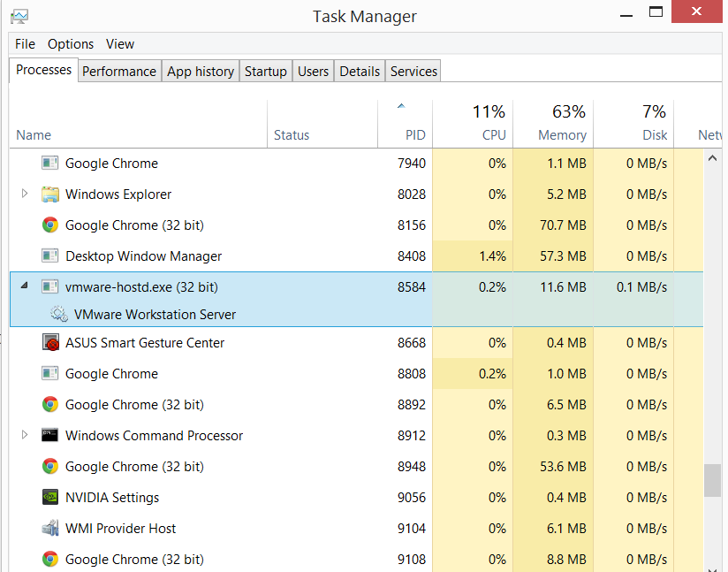Screen dimensions: 728x572
Task: Click the Windows Explorer folder icon
Action: (x=49, y=194)
